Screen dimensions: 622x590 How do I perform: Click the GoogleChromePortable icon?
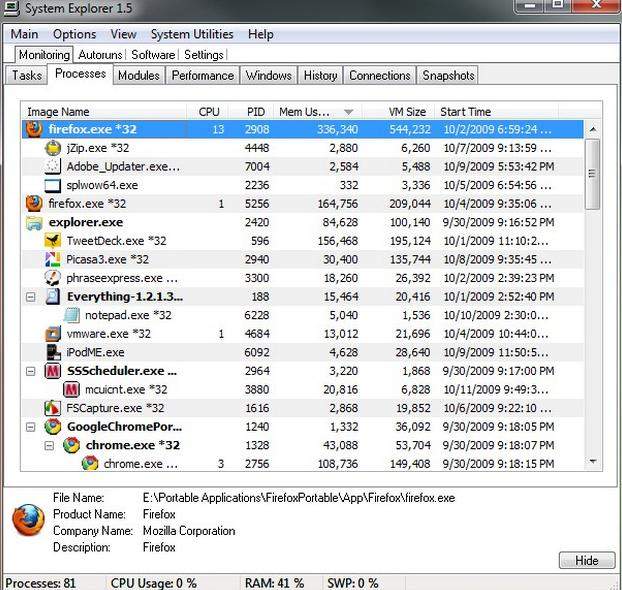pos(53,427)
